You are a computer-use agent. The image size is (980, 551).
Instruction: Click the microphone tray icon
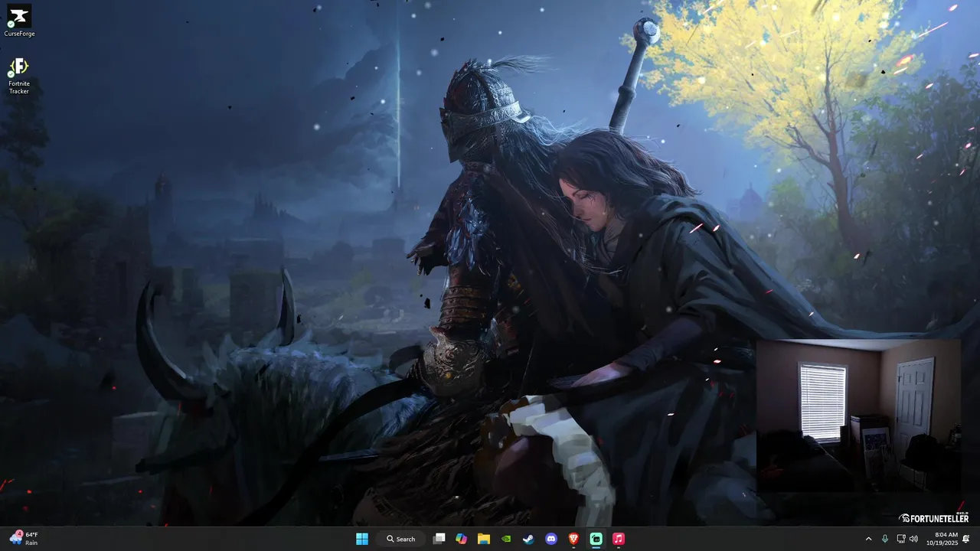point(885,539)
